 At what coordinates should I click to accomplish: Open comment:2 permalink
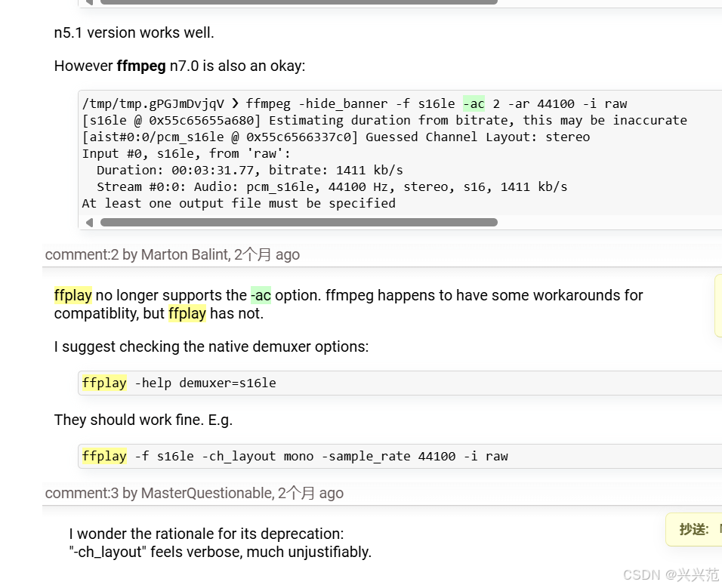82,254
